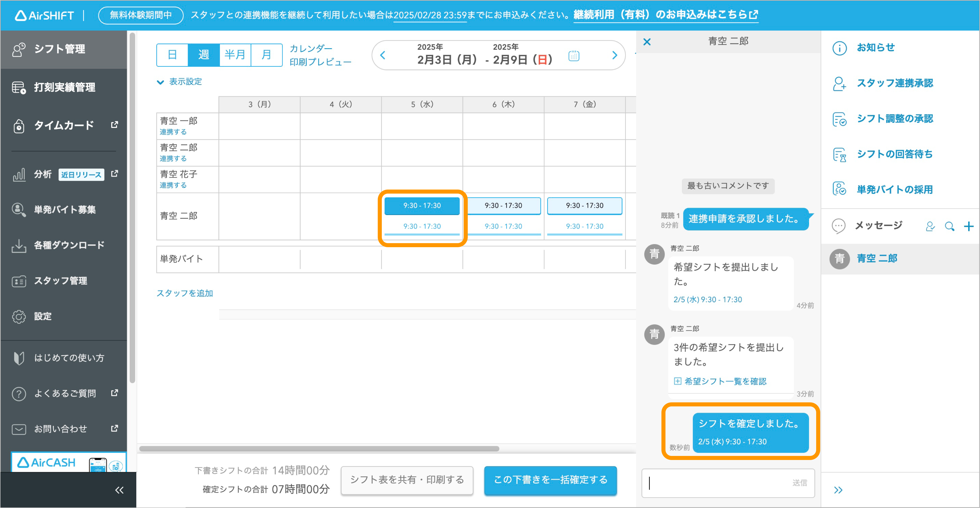Click the 5 (水) column header
The width and height of the screenshot is (980, 508).
[421, 104]
